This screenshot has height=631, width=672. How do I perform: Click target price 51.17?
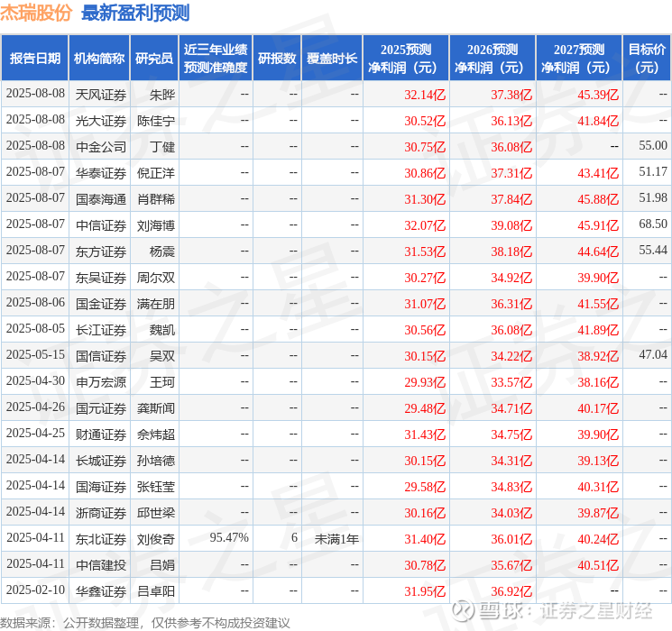(x=653, y=172)
